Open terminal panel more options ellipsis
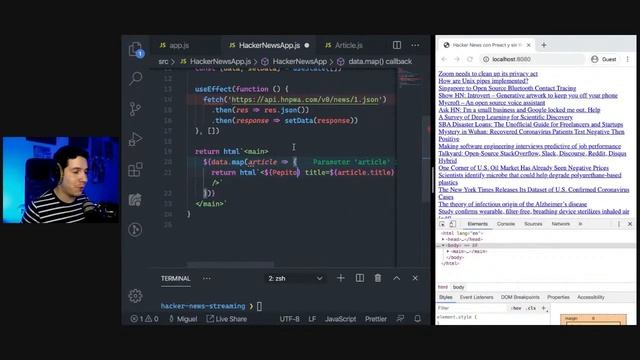Viewport: 640px width, 360px height. click(x=207, y=278)
